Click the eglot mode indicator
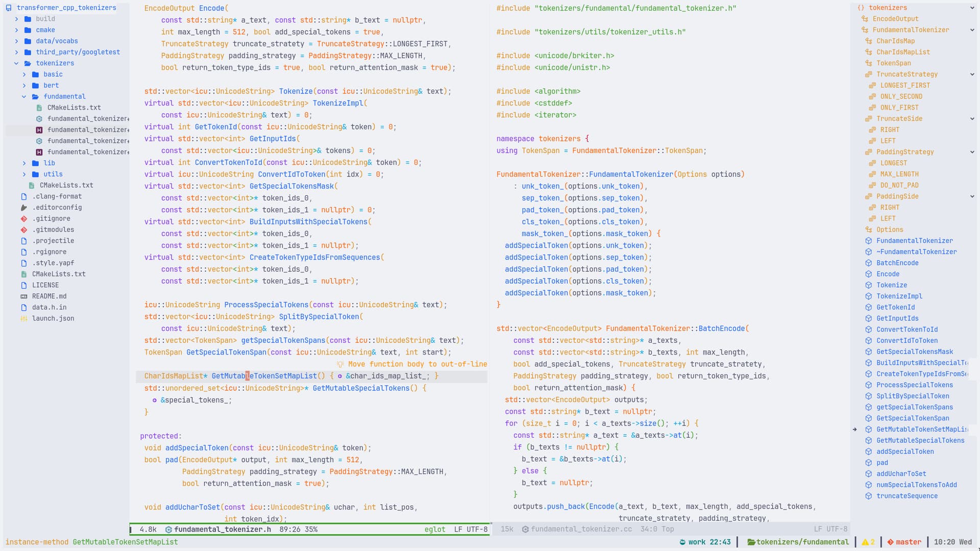The height and width of the screenshot is (551, 980). point(434,530)
